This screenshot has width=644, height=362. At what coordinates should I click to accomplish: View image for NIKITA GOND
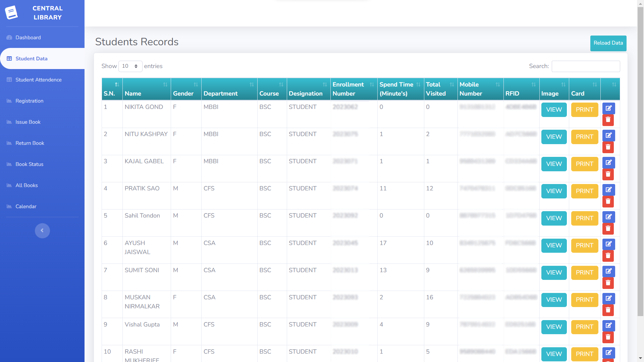point(554,110)
